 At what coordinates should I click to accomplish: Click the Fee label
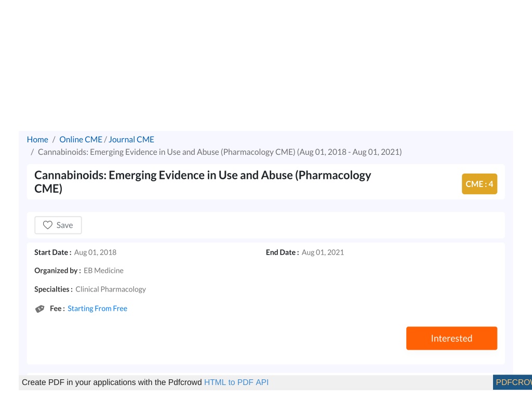(x=57, y=309)
